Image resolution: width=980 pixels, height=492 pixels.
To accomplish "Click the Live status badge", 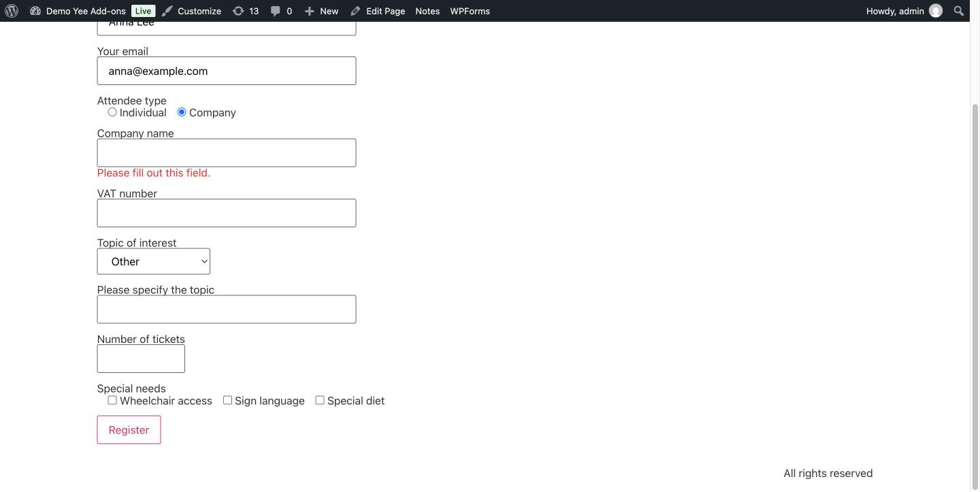I will tap(143, 11).
